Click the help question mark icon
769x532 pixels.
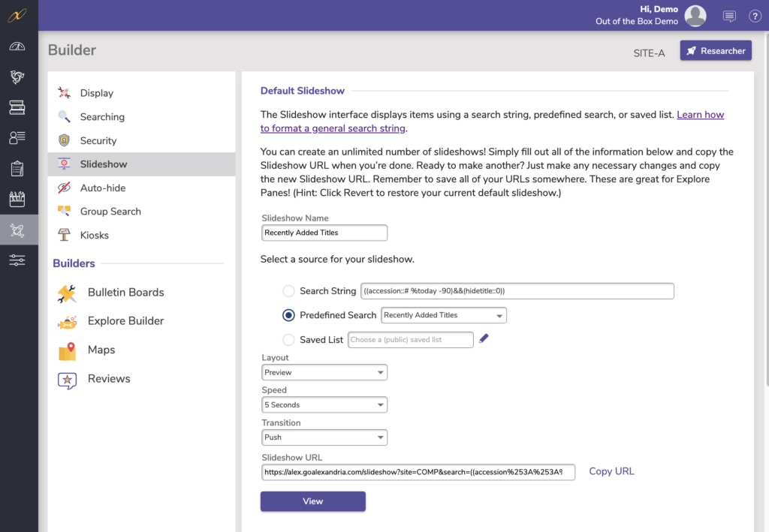click(x=755, y=16)
